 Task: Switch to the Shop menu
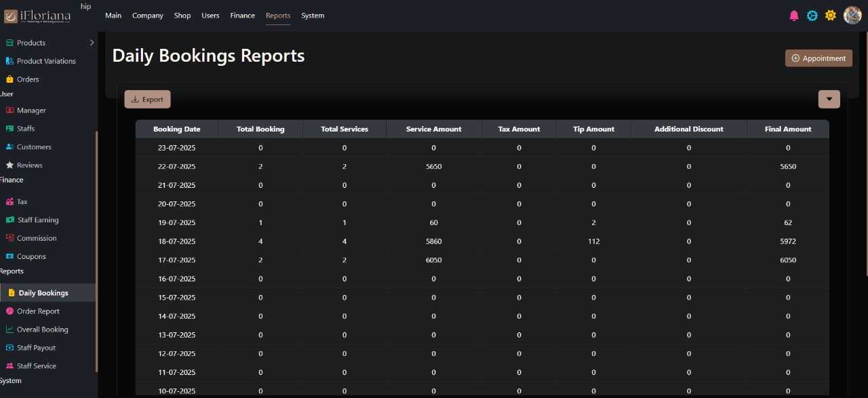pos(182,16)
